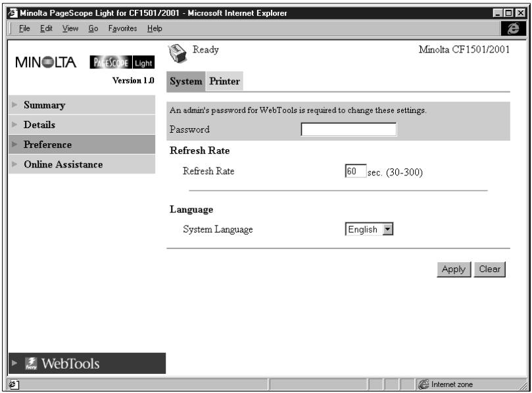Click the arrow beside WebTools
532x393 pixels.
click(x=14, y=363)
